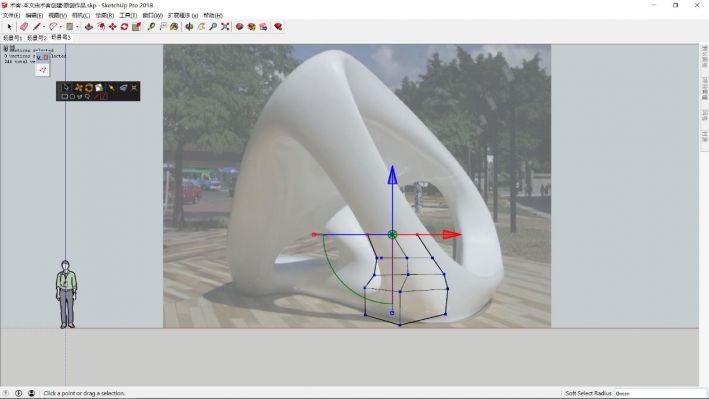
Task: Choose the Tape Measure tool
Action: pyautogui.click(x=151, y=27)
